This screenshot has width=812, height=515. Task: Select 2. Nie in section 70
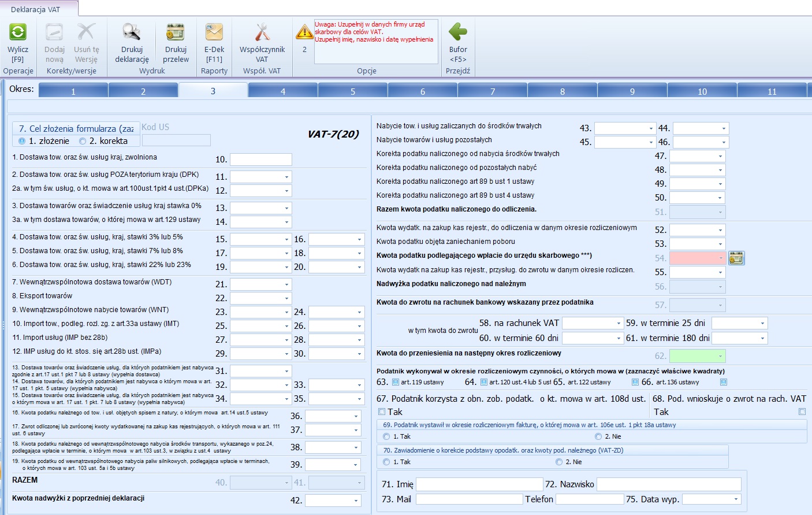[559, 462]
